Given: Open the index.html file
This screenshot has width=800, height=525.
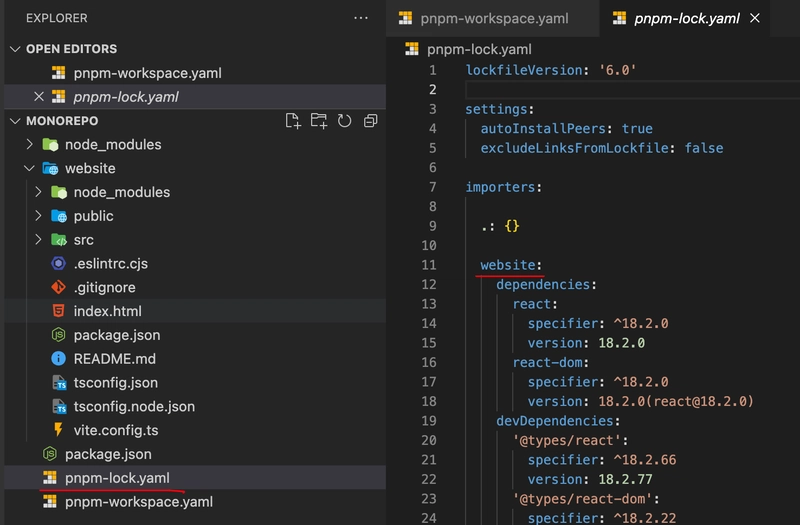Looking at the screenshot, I should point(195,311).
